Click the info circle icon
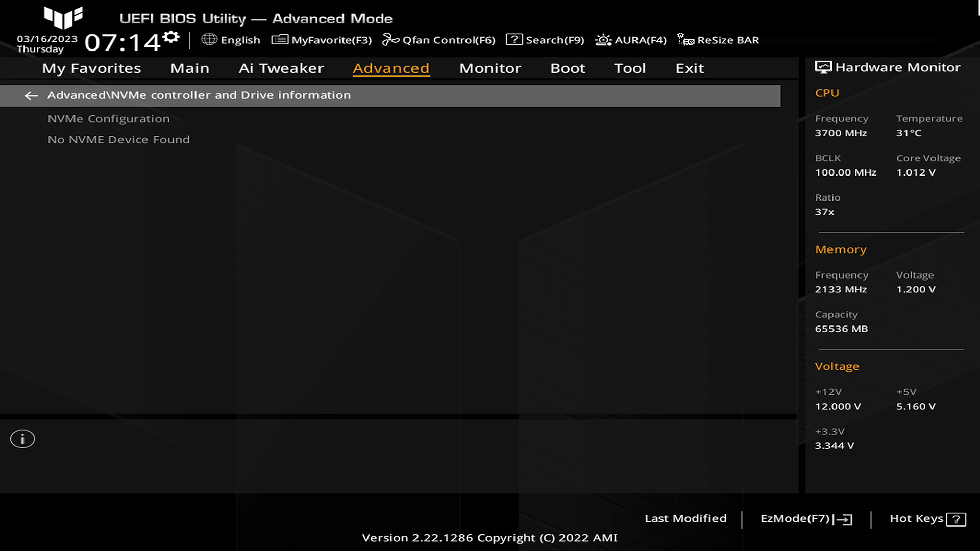The image size is (980, 551). click(22, 439)
